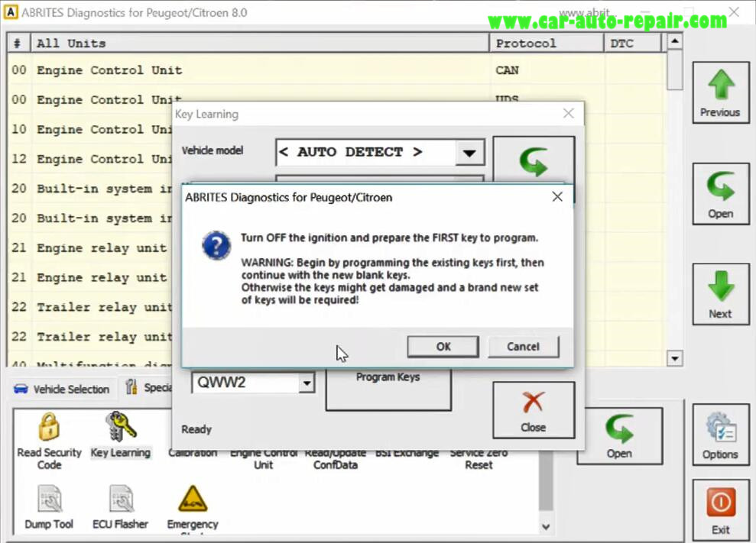Click the green arrow button in Key Learning
The height and width of the screenshot is (543, 756).
[534, 160]
